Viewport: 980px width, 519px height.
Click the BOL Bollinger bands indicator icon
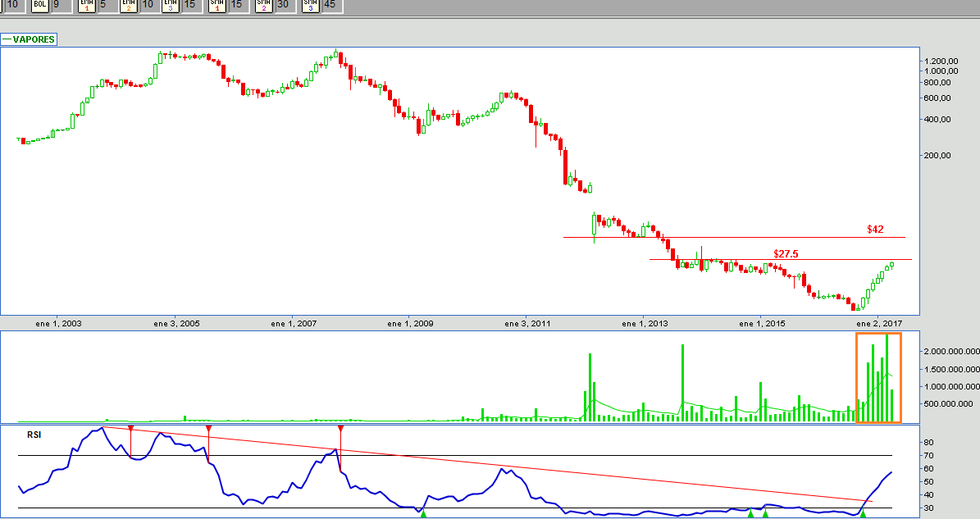pos(39,5)
